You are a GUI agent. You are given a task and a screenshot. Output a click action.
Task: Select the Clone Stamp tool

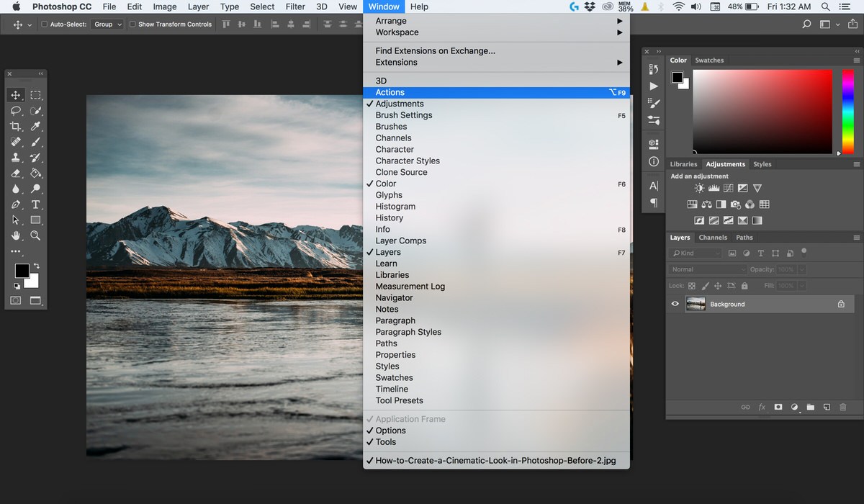16,158
